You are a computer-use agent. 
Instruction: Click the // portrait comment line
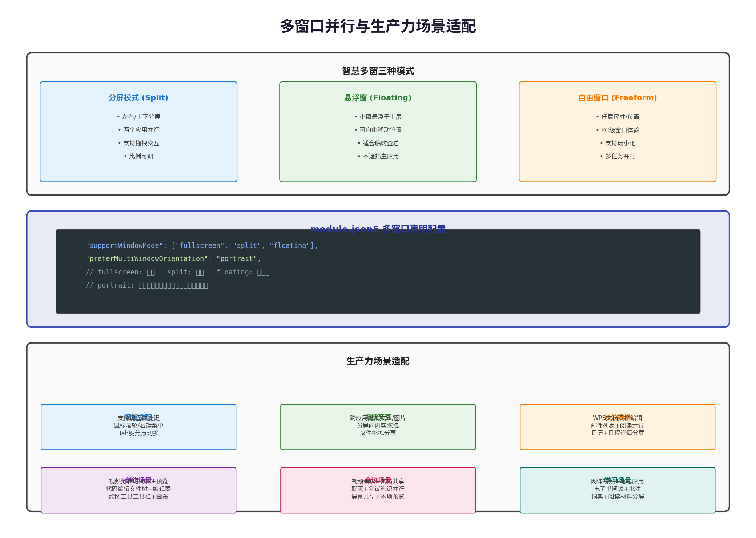click(x=147, y=285)
